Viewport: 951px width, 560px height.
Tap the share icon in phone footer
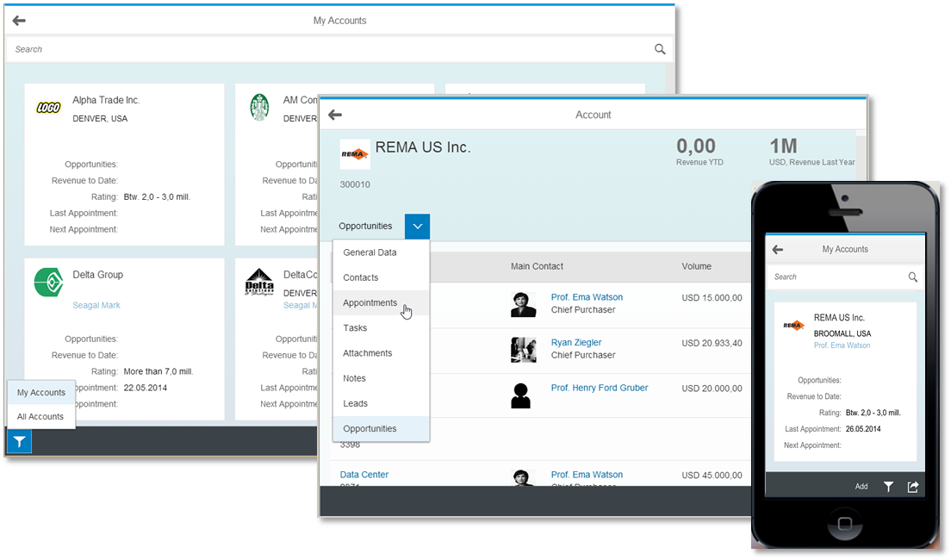tap(913, 487)
